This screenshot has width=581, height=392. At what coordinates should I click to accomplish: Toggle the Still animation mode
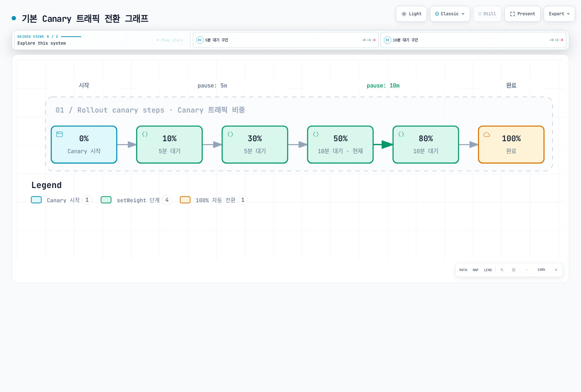pyautogui.click(x=487, y=14)
